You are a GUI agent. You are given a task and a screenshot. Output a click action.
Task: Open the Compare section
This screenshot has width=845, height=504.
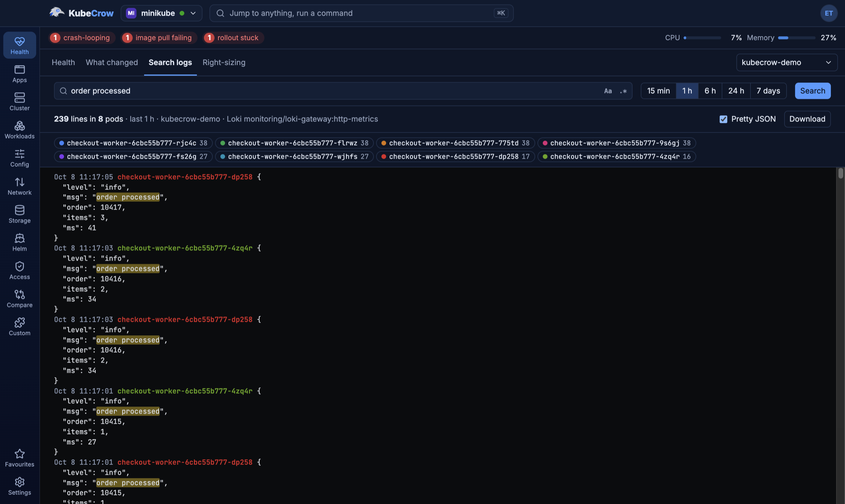click(x=19, y=299)
